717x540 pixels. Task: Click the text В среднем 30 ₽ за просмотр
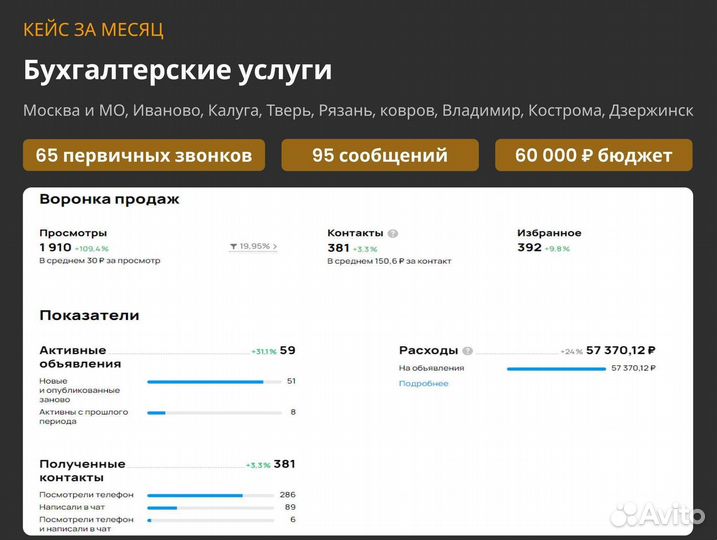[x=100, y=261]
